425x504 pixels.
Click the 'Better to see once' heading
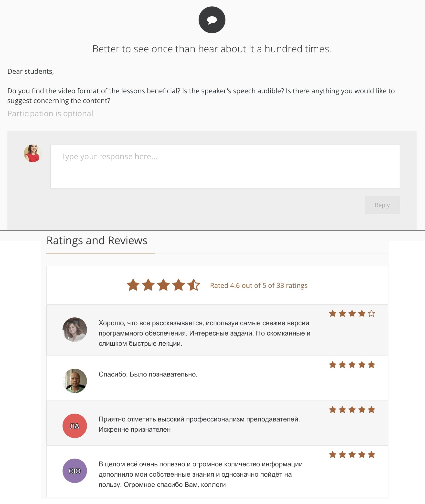[212, 49]
